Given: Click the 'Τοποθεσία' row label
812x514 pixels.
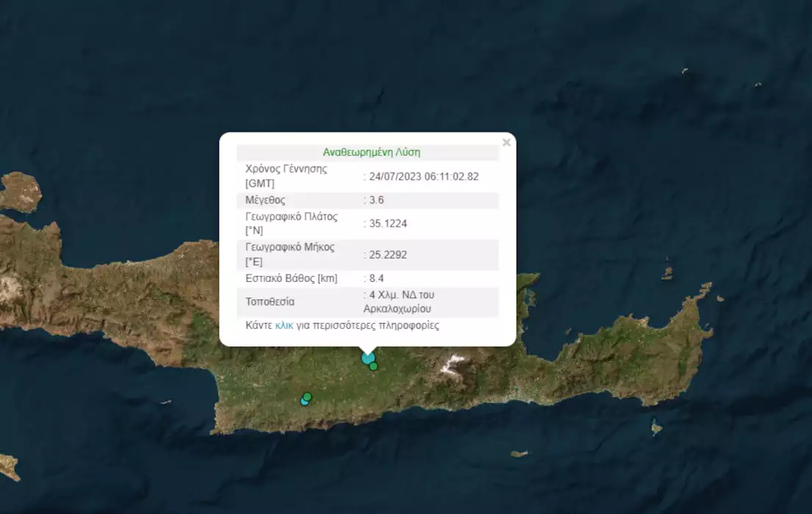Looking at the screenshot, I should click(x=270, y=302).
